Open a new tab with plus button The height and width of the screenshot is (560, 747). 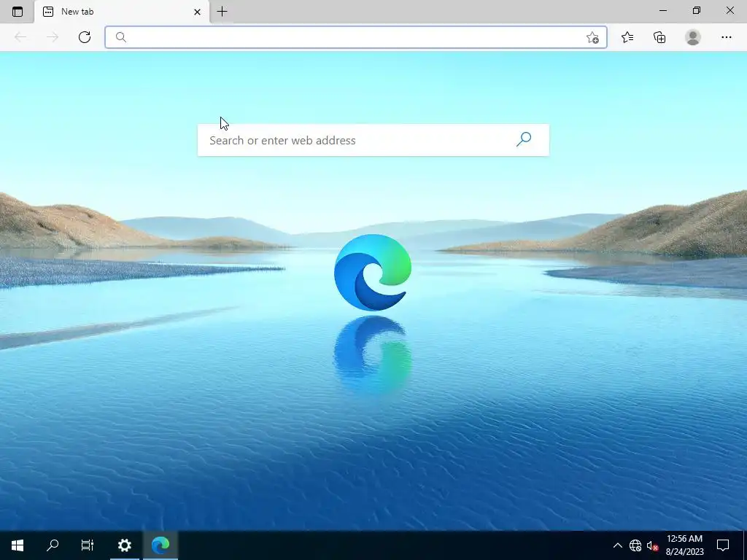(222, 12)
